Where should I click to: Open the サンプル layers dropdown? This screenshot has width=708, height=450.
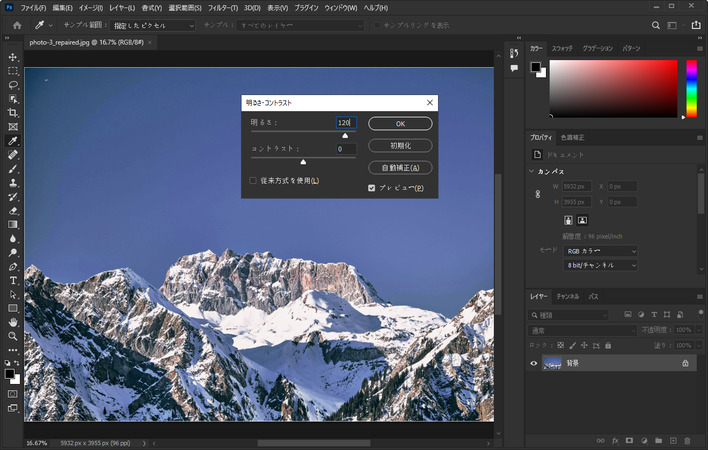click(x=300, y=26)
